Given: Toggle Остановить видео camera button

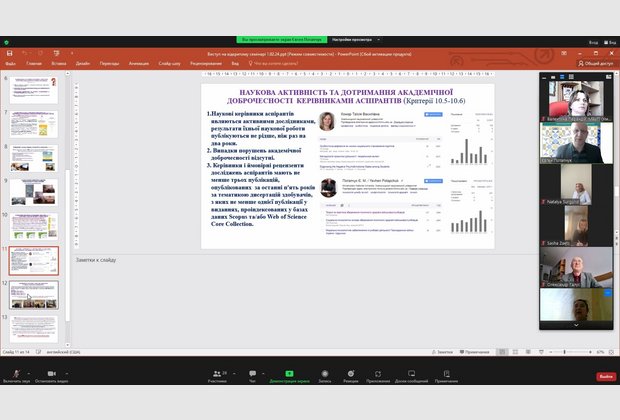Looking at the screenshot, I should click(51, 376).
